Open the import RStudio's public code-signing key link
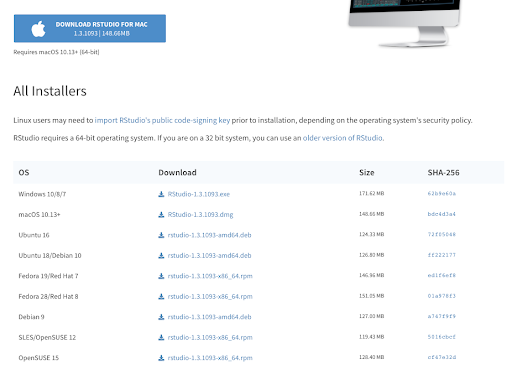The height and width of the screenshot is (369, 512). (162, 120)
